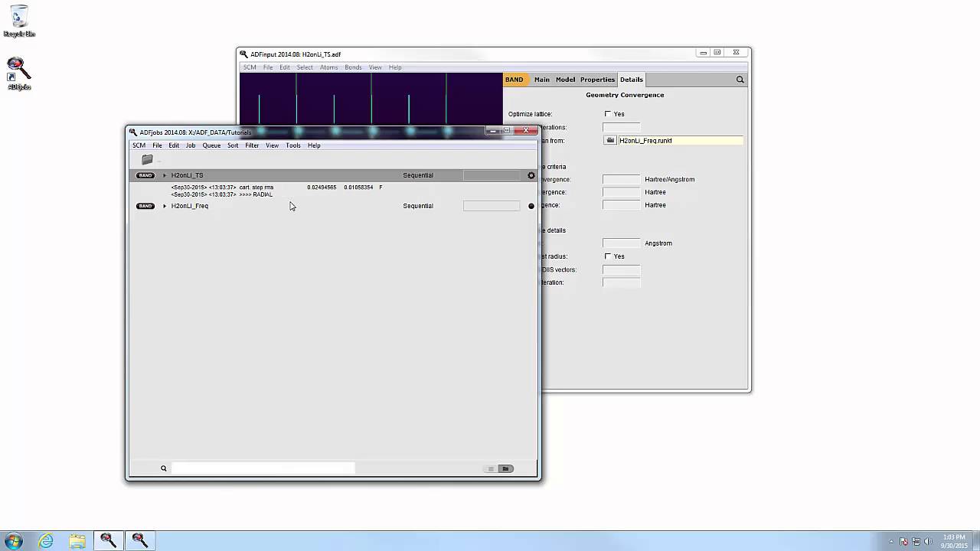Click the black status dot of H2onLi_Freq
Image resolution: width=980 pixels, height=551 pixels.
tap(531, 206)
